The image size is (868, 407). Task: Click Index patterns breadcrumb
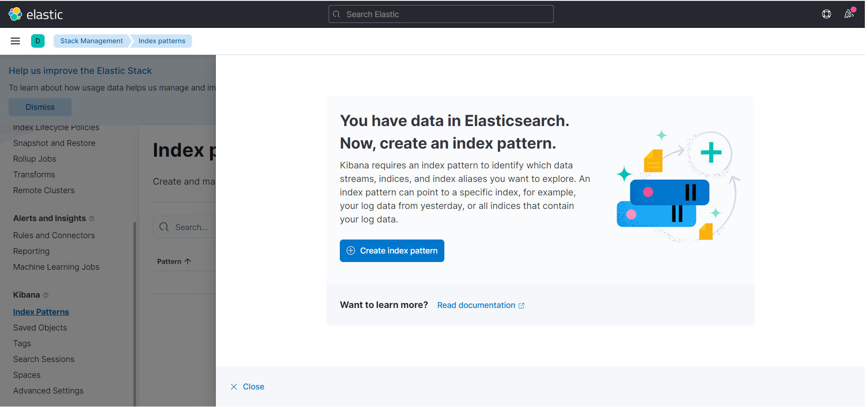(162, 41)
